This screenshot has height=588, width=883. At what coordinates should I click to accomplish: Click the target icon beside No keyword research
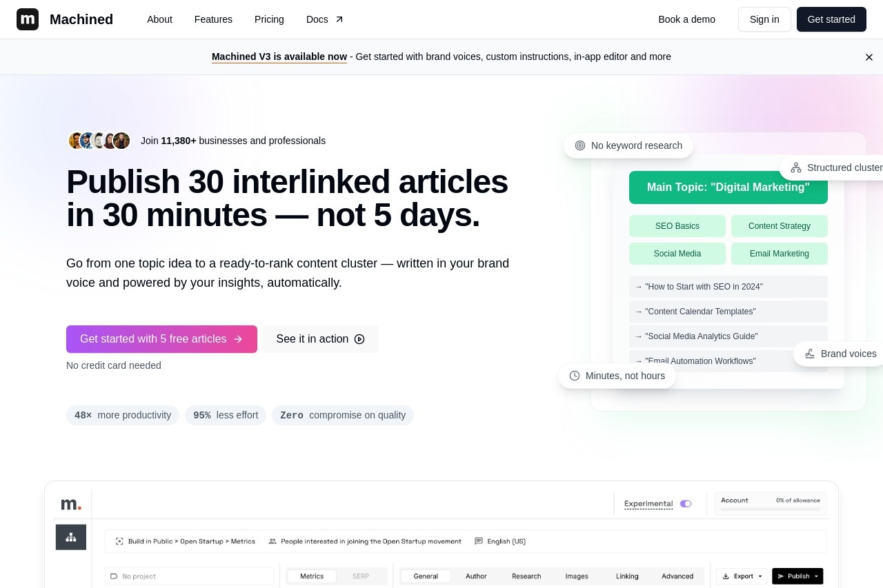pos(580,145)
